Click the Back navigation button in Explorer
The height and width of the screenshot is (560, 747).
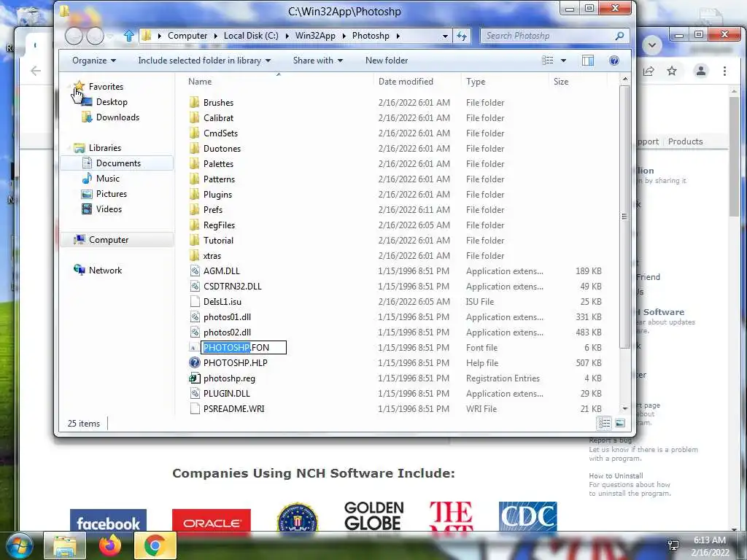(x=74, y=36)
